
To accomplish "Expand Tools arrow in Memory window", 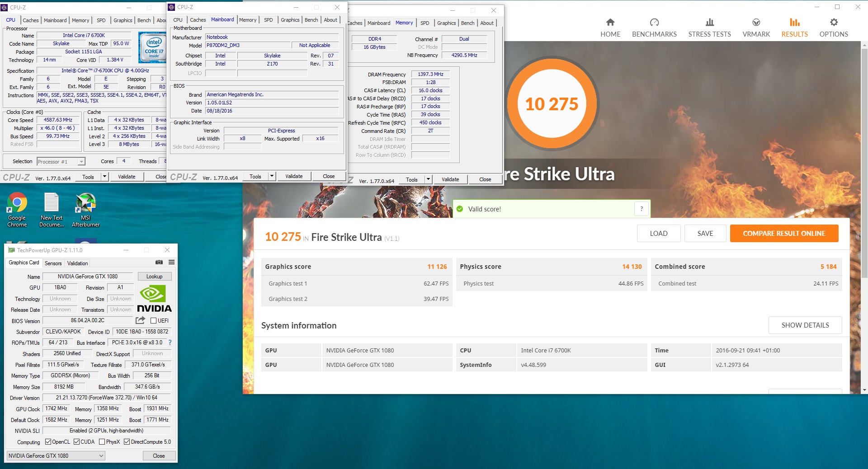I will tap(429, 179).
